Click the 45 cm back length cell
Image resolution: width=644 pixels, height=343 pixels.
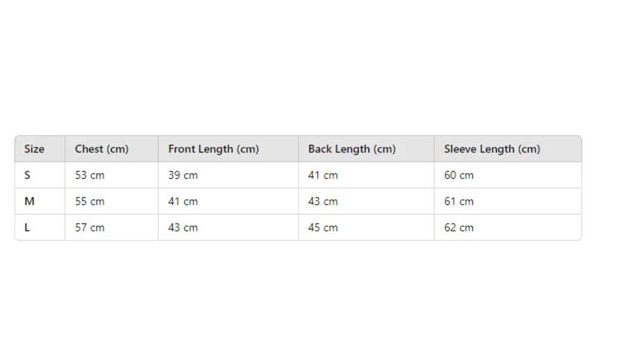[x=366, y=227]
